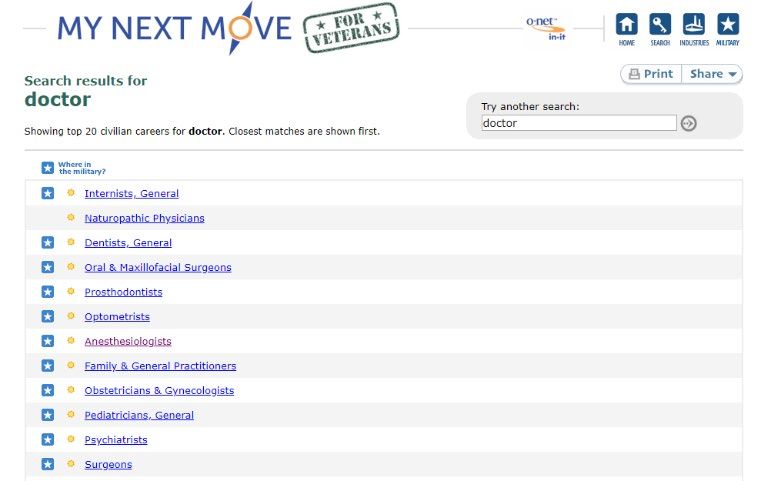Click military star beside Family & General Practitioners
The height and width of the screenshot is (481, 771).
tap(47, 365)
